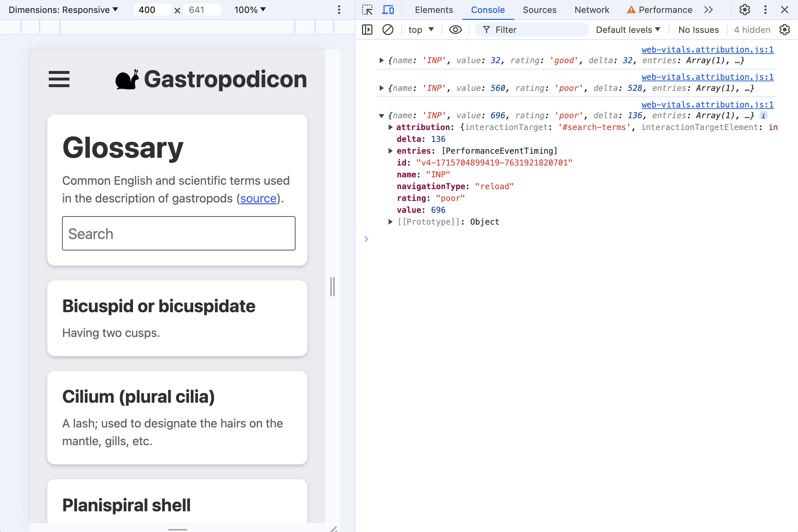Expand the attribution object property
This screenshot has width=798, height=532.
pyautogui.click(x=391, y=126)
